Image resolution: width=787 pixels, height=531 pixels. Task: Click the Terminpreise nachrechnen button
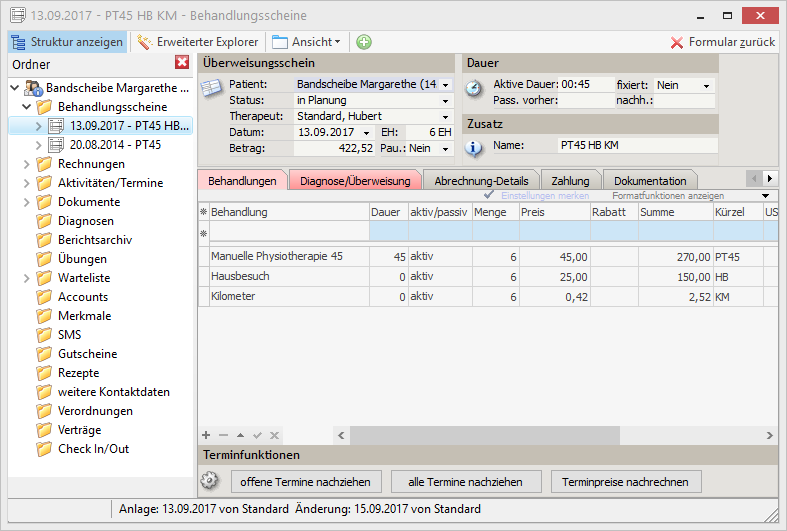625,482
